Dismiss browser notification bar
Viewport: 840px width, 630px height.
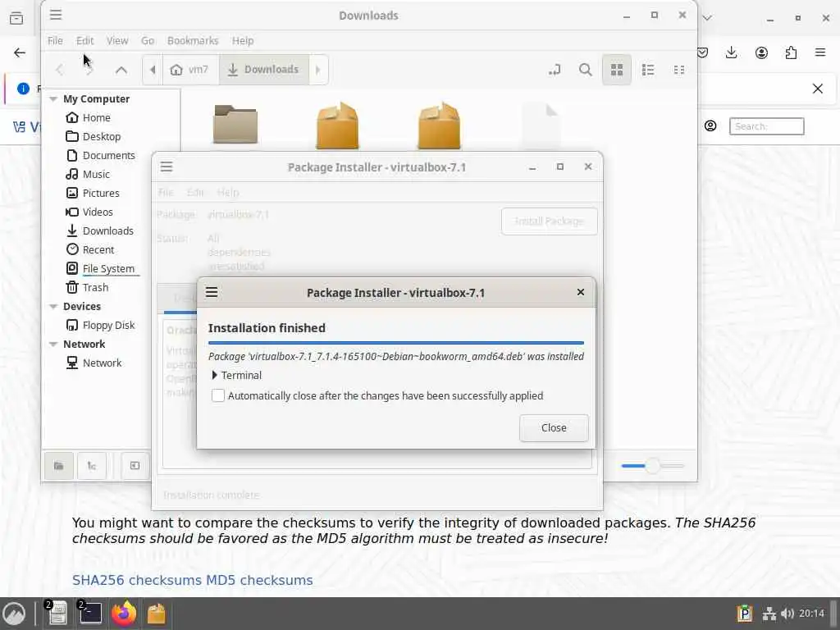tap(818, 89)
